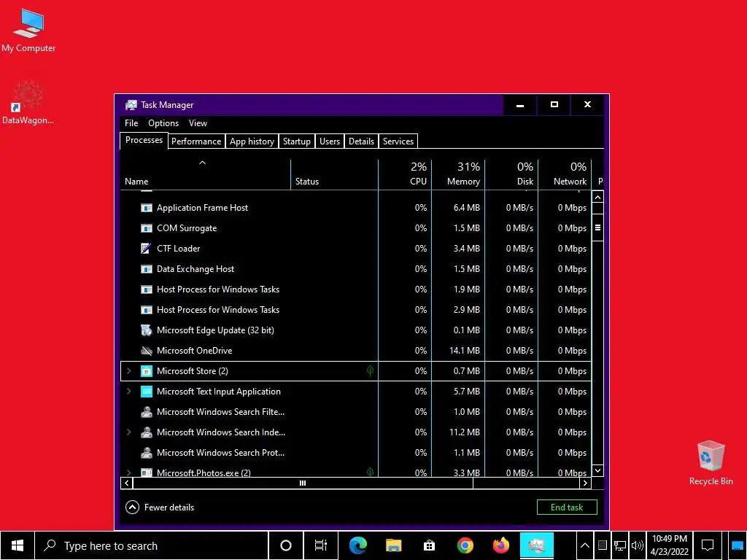Switch to the App history tab
This screenshot has height=560, width=747.
(252, 141)
